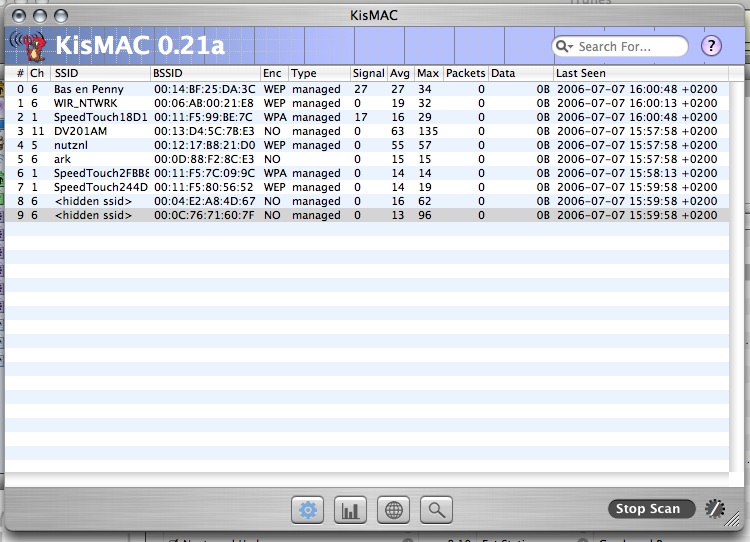Select the WIR_NTWRK network row
This screenshot has height=542, width=750.
click(x=367, y=103)
